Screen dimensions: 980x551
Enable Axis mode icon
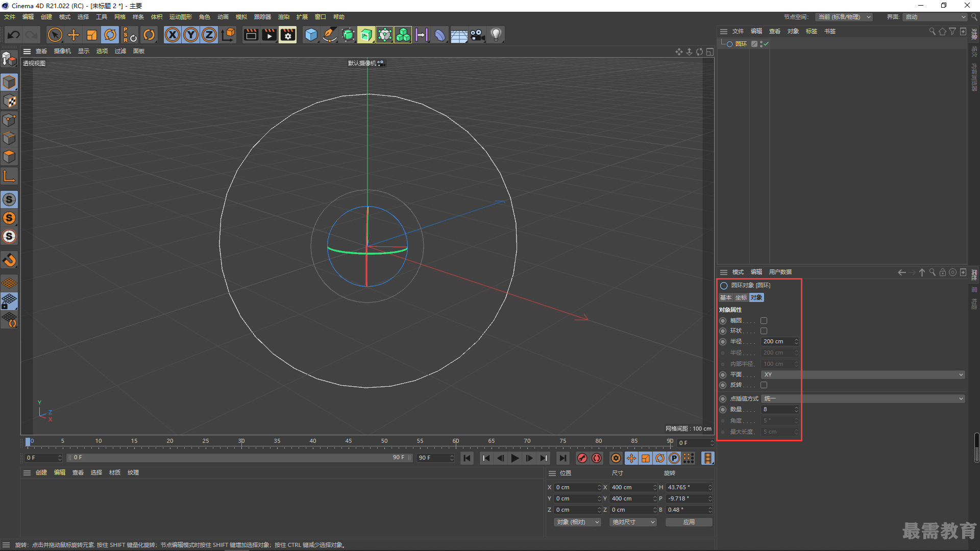click(x=9, y=177)
